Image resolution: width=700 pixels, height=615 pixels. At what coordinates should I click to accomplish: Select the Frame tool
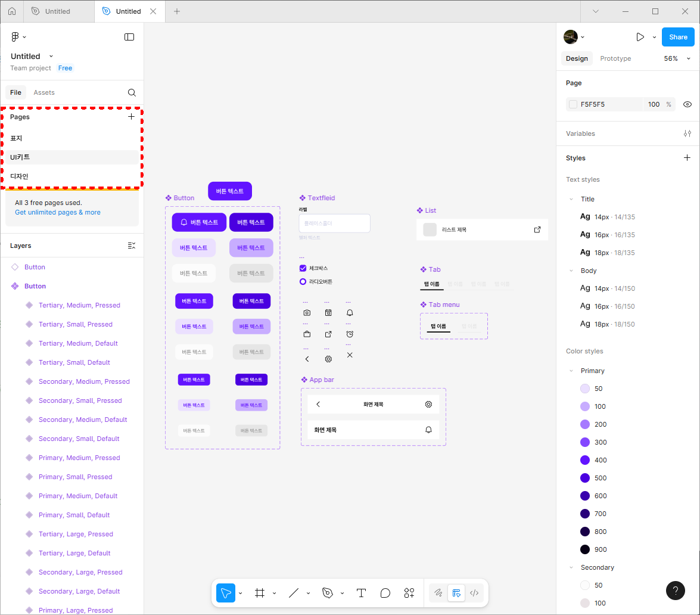click(x=260, y=593)
